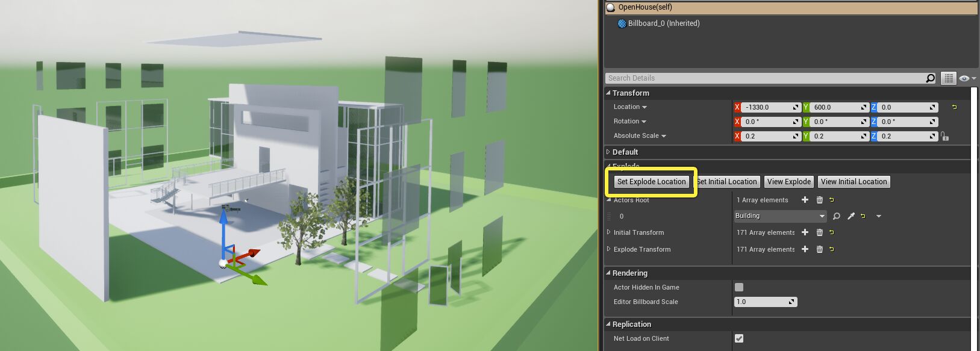Expand the Explode Transform array
Screen dimensions: 980x351
608,249
